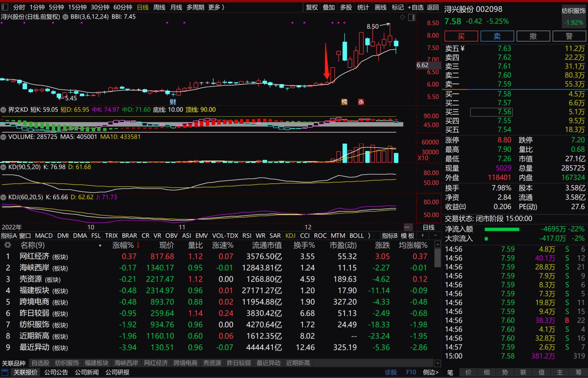The height and width of the screenshot is (378, 588).
Task: Open the 更多 chart period dropdown
Action: (x=214, y=7)
